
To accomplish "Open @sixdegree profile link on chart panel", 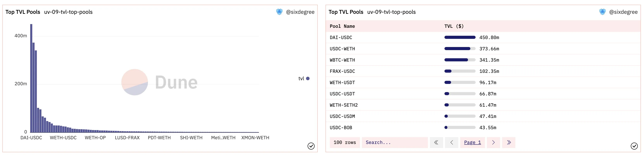I will coord(300,12).
